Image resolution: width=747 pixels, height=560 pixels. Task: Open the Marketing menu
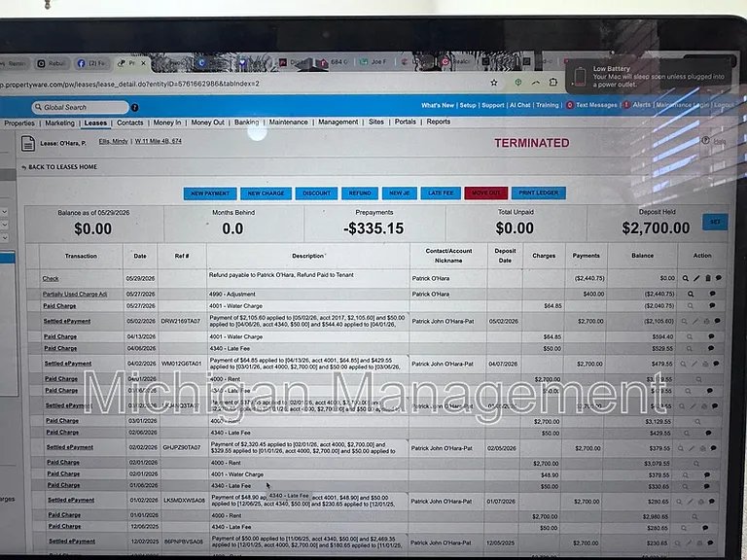pyautogui.click(x=60, y=122)
